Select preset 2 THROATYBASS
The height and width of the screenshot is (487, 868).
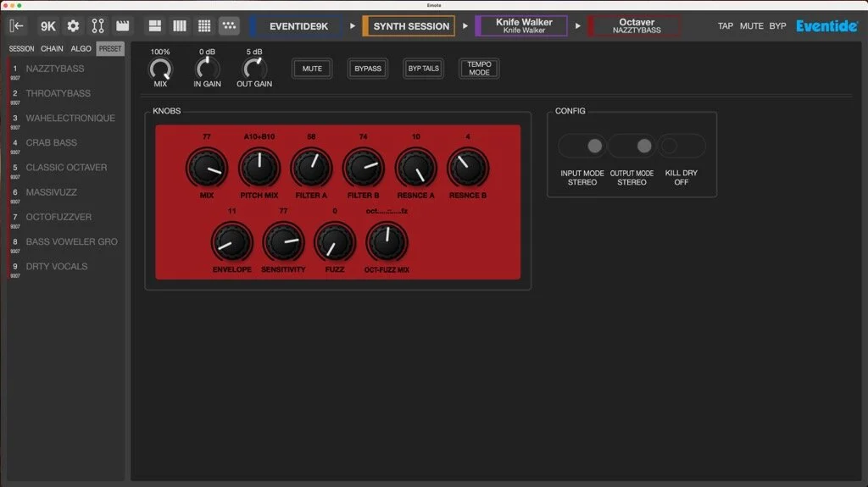(x=65, y=95)
